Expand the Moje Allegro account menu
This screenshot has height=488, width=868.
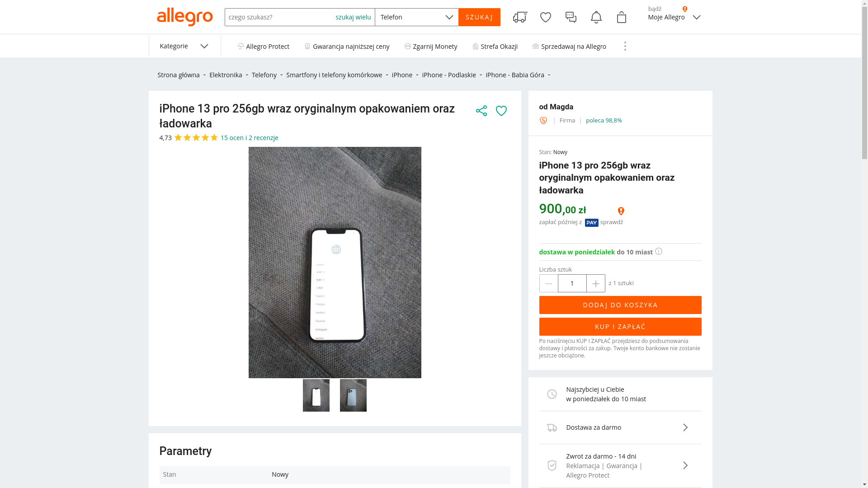click(x=674, y=17)
